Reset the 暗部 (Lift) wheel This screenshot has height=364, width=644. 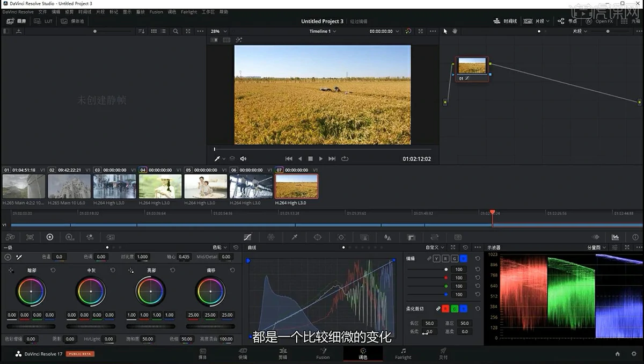pyautogui.click(x=53, y=270)
